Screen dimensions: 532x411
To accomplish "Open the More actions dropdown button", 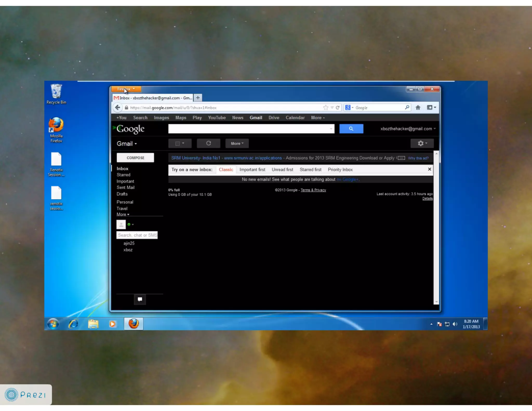I will 237,143.
